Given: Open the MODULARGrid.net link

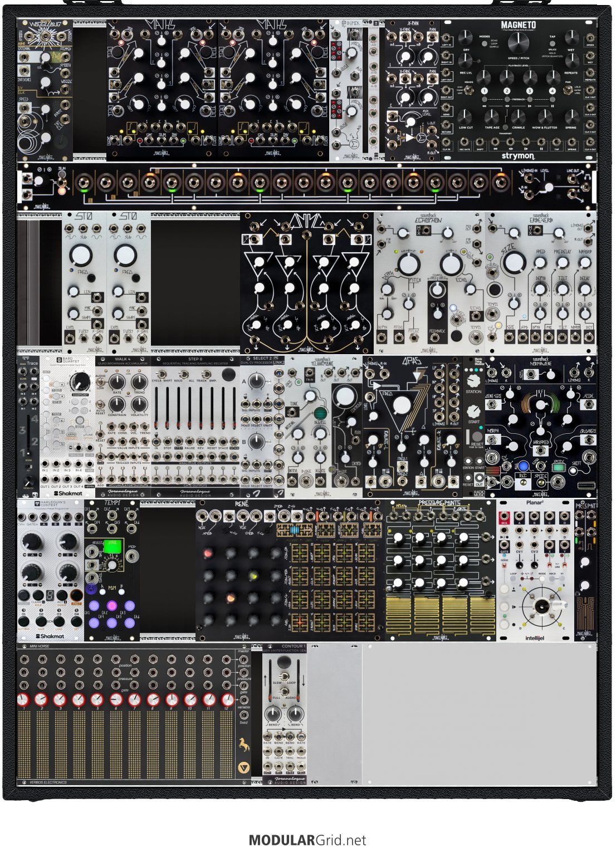Looking at the screenshot, I should [x=307, y=840].
